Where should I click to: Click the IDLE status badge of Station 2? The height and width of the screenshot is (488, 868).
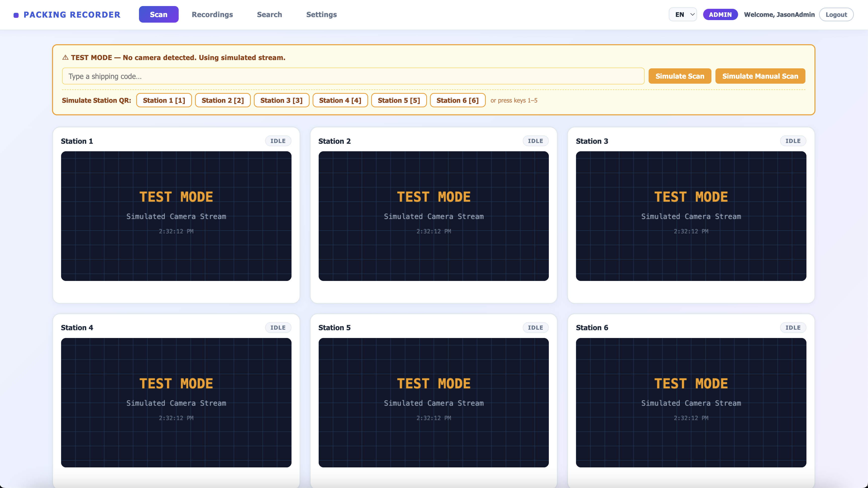tap(536, 141)
